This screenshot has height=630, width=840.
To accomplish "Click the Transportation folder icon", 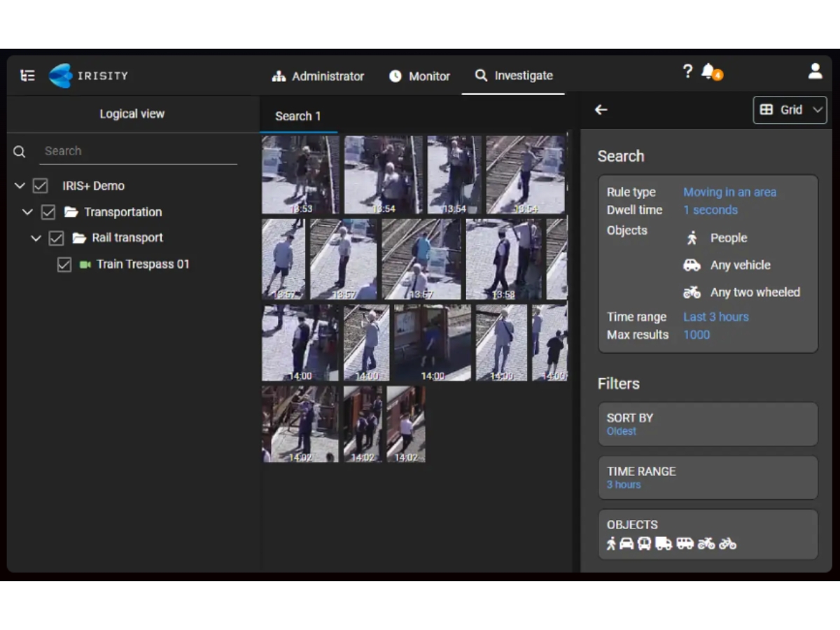I will click(x=71, y=212).
